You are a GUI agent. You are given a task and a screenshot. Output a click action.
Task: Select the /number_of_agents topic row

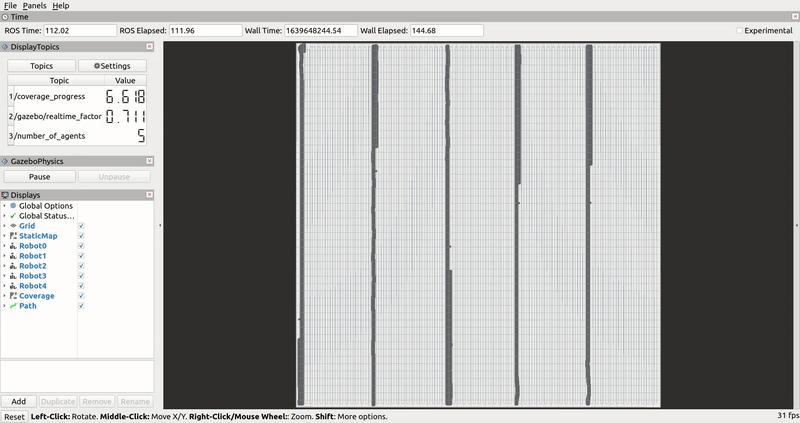[x=77, y=136]
